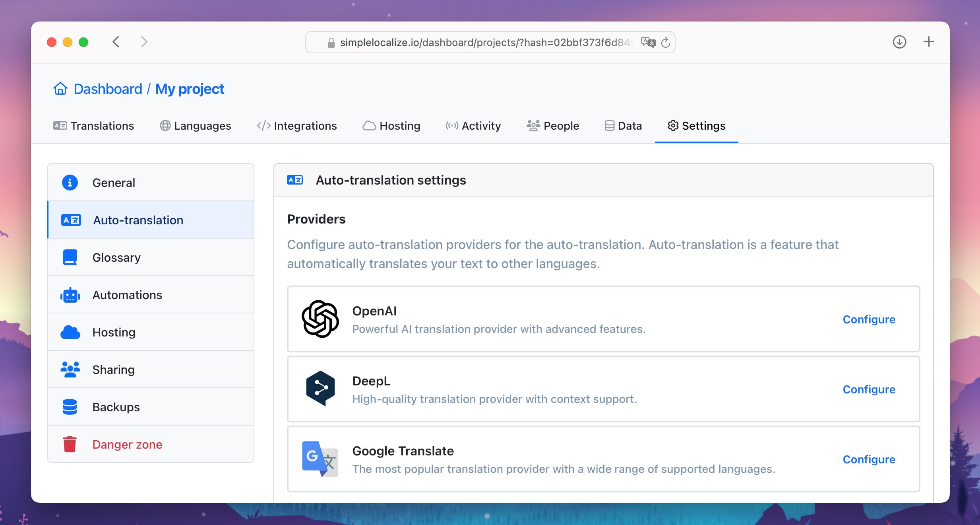Open Glossary settings section
980x525 pixels.
tap(151, 257)
